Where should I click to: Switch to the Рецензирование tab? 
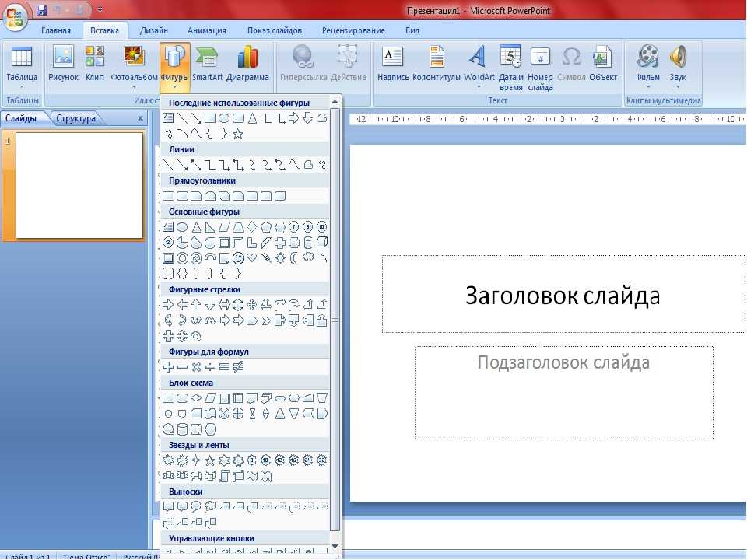[353, 30]
